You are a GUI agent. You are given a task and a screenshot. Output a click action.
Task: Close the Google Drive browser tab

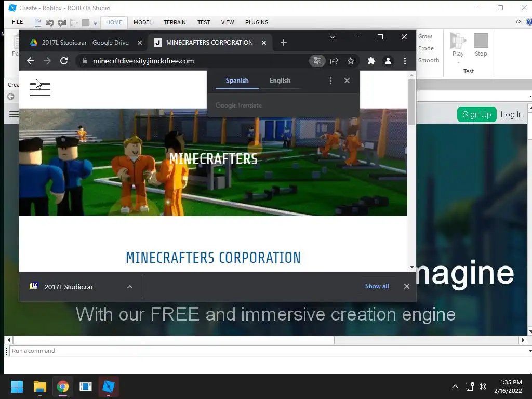[x=139, y=43]
